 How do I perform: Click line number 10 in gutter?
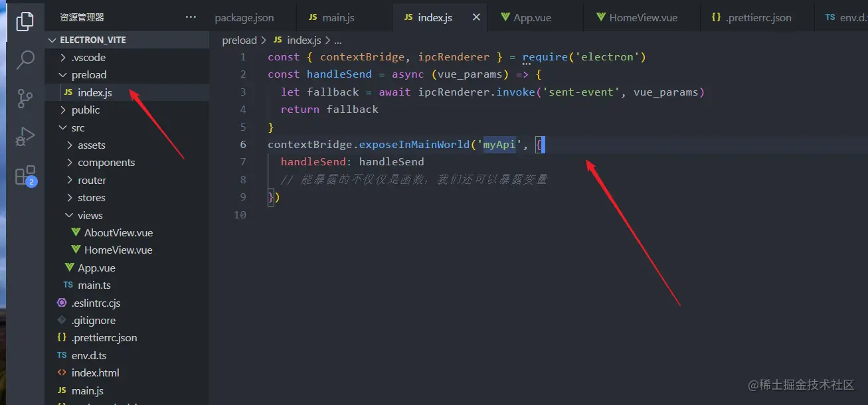240,214
